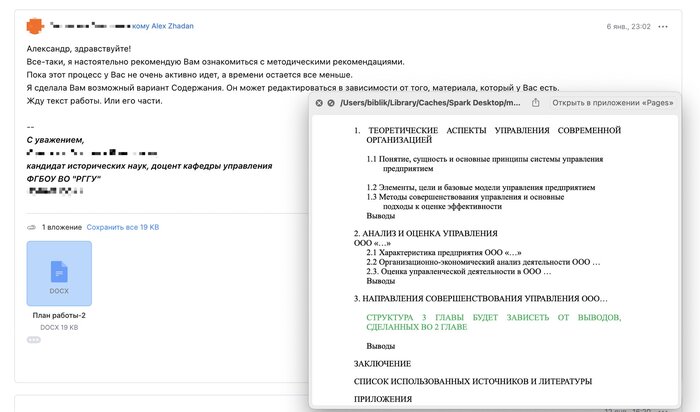Screen dimensions: 700x412
Task: Click the file path in the preview title bar
Action: click(x=430, y=103)
